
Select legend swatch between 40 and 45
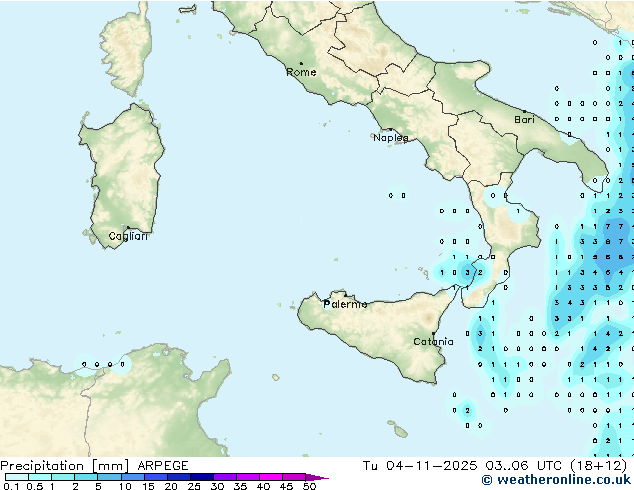pyautogui.click(x=271, y=477)
